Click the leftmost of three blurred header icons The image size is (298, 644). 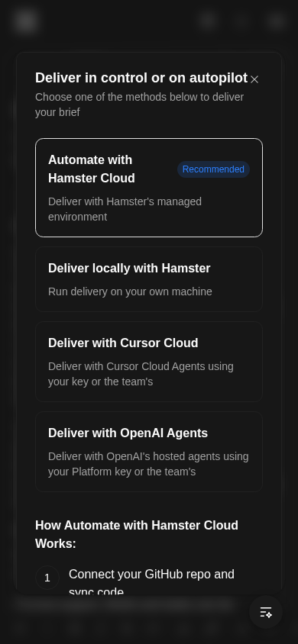point(208,21)
